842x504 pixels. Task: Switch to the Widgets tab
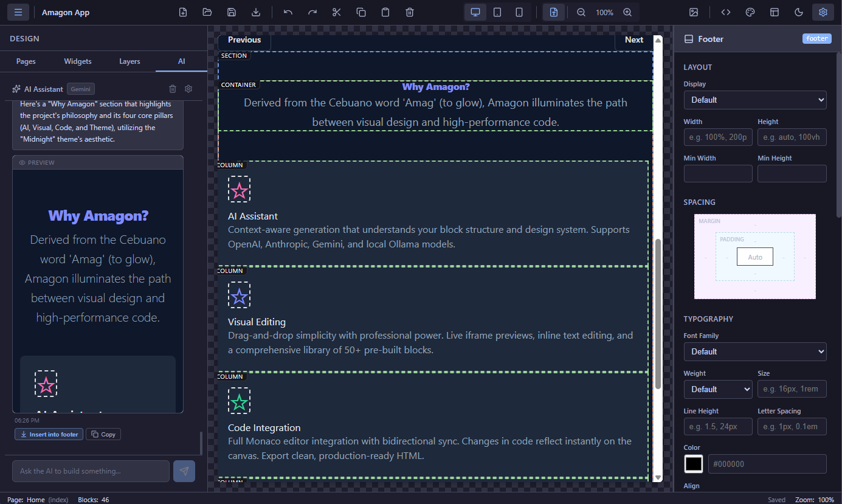coord(78,61)
